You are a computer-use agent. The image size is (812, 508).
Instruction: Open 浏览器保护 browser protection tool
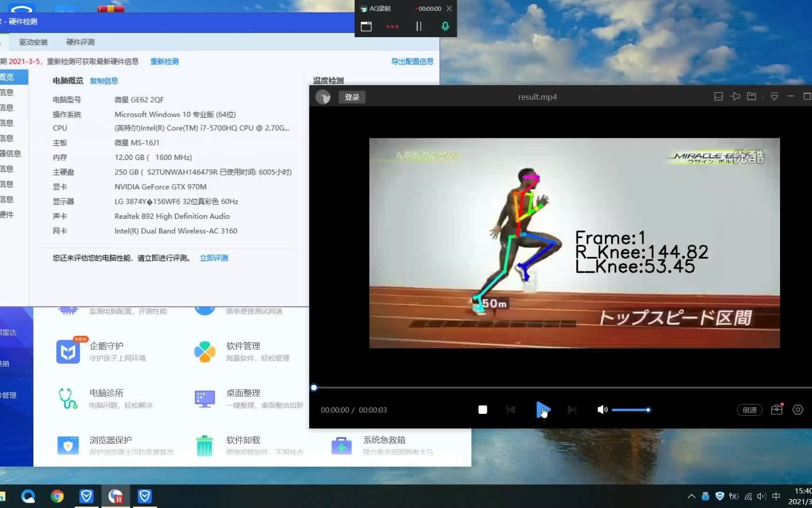coord(115,445)
